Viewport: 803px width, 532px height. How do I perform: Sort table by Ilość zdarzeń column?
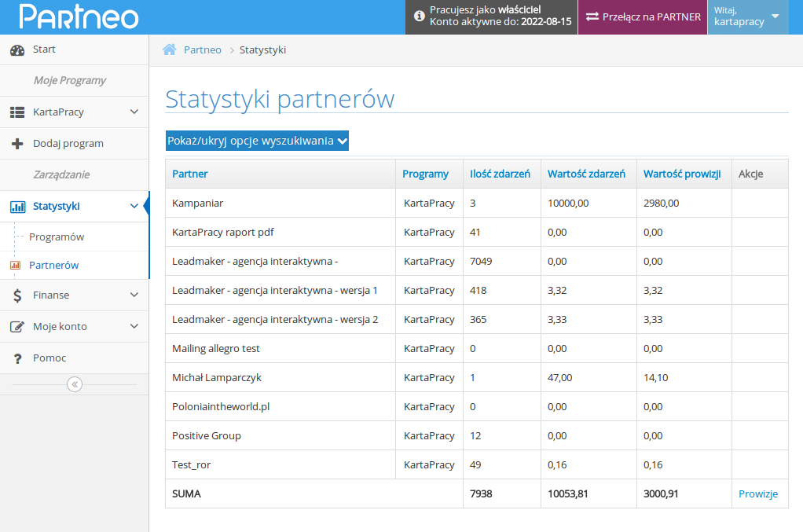point(500,174)
